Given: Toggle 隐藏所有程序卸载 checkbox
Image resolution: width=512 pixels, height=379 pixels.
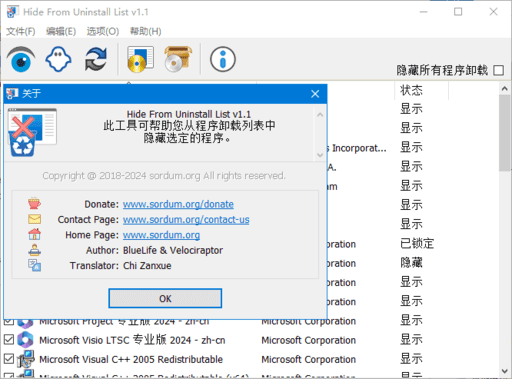Looking at the screenshot, I should (x=499, y=70).
